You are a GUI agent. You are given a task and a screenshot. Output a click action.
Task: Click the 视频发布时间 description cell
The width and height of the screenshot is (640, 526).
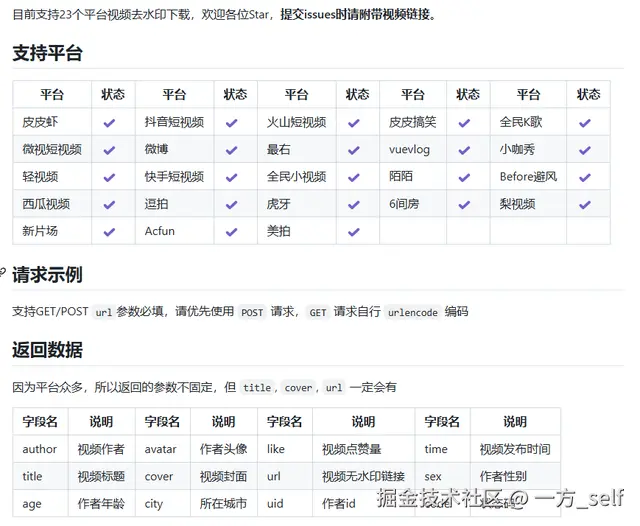point(515,449)
